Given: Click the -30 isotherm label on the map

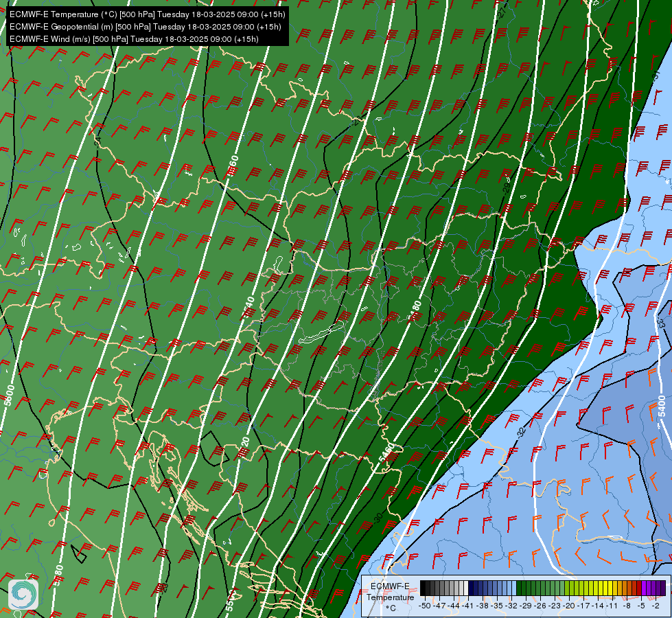Looking at the screenshot, I should click(378, 518).
